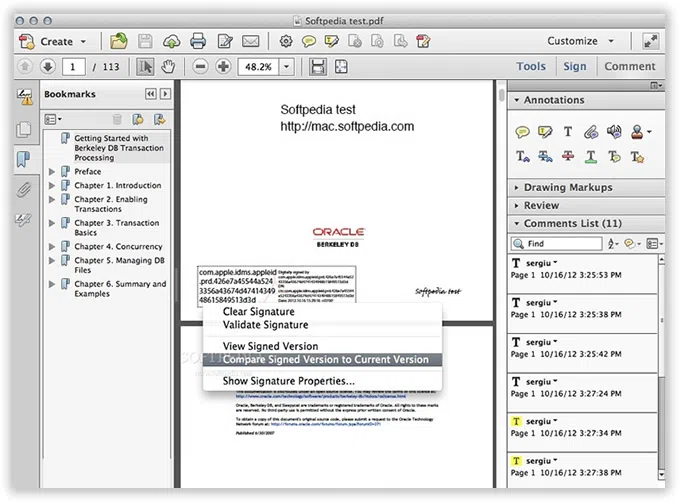The image size is (679, 502).
Task: Click the fit width scrolling icon
Action: click(318, 67)
